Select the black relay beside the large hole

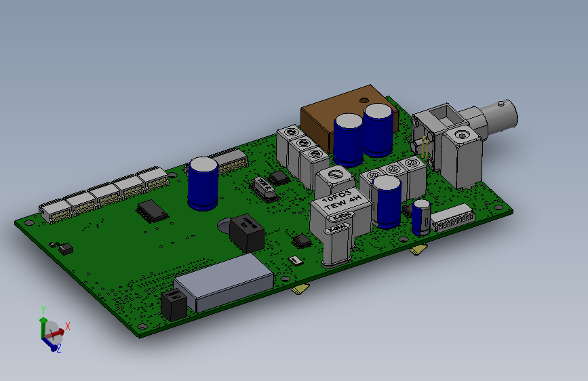coord(247,233)
